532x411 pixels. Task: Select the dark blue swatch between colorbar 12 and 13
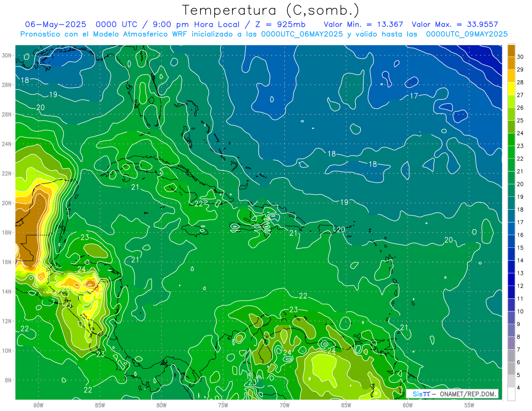[x=511, y=279]
